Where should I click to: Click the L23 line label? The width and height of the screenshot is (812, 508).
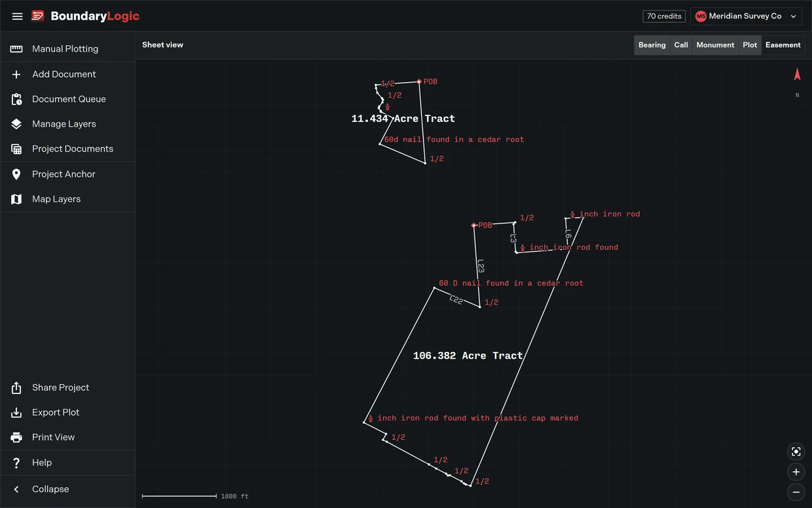pyautogui.click(x=480, y=266)
